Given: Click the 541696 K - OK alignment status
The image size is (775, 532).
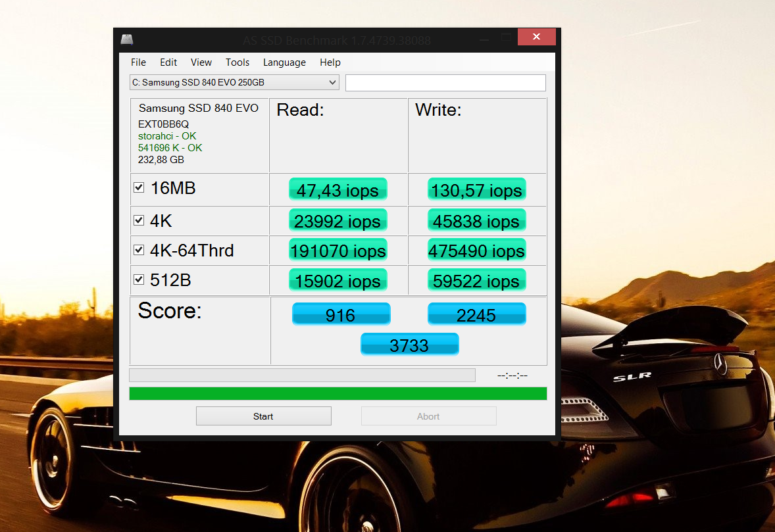Looking at the screenshot, I should pos(170,148).
